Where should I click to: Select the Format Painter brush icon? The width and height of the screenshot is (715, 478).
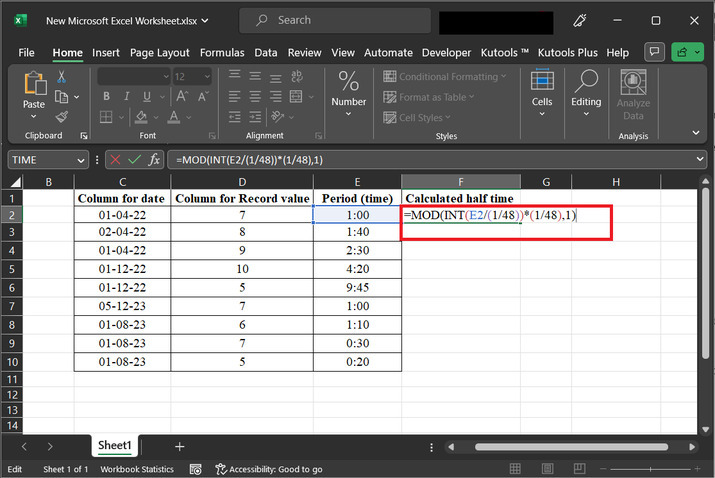coord(61,116)
